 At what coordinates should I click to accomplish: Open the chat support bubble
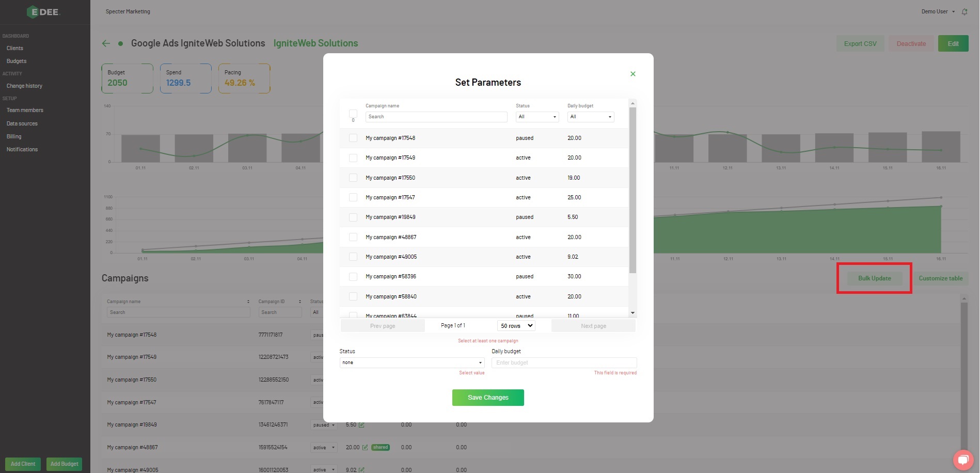pos(963,460)
